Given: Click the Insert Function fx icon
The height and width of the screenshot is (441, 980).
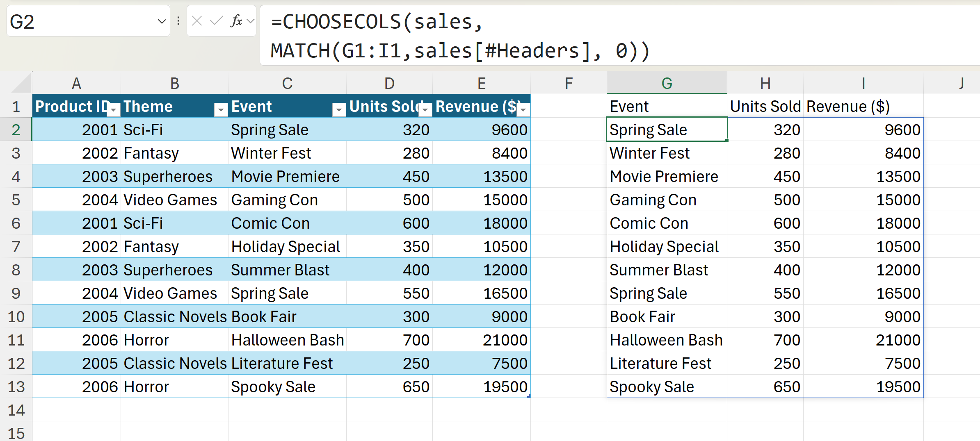Looking at the screenshot, I should tap(236, 20).
